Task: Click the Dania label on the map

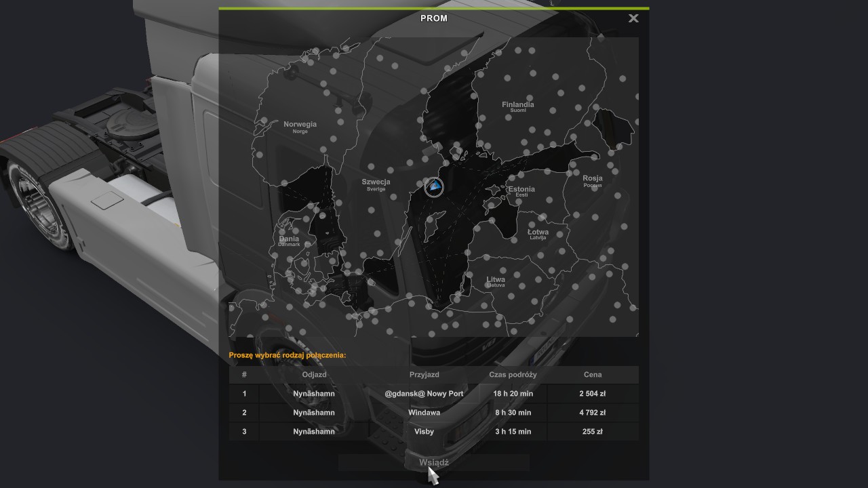Action: (x=289, y=239)
